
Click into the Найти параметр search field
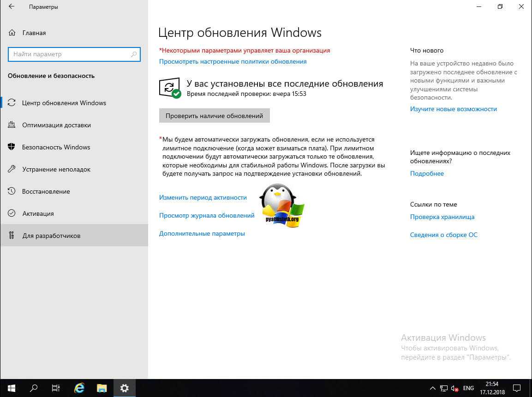(x=69, y=54)
